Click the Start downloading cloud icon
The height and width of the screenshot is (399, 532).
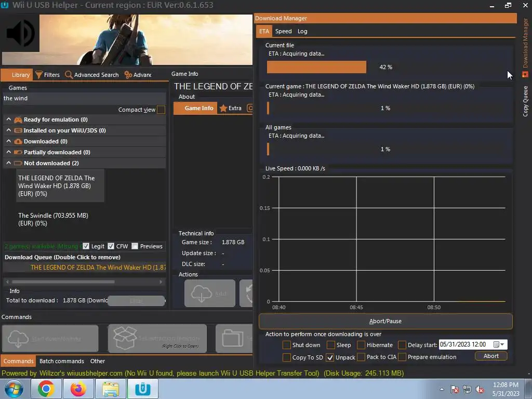(18, 339)
